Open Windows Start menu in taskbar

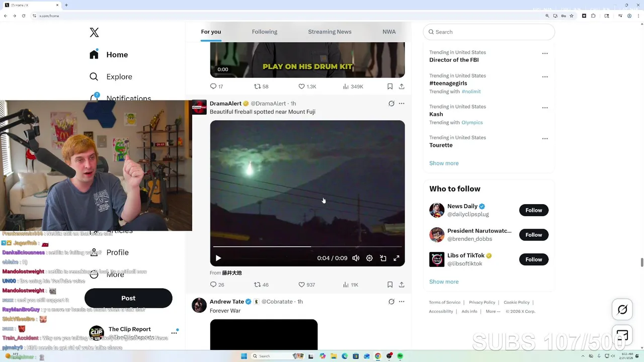pos(244,356)
